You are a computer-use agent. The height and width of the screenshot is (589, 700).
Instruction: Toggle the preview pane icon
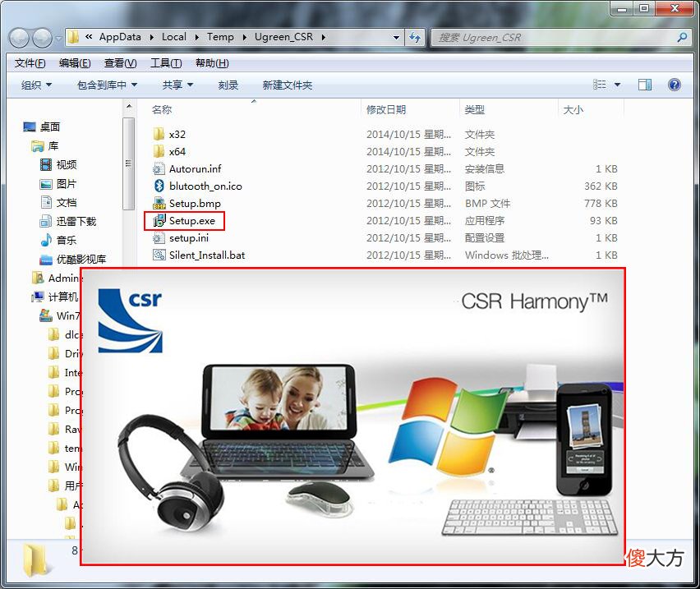click(x=644, y=85)
